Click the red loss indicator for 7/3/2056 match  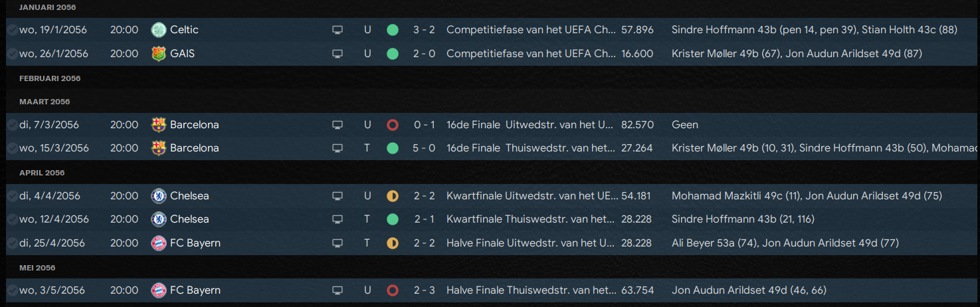[x=393, y=125]
